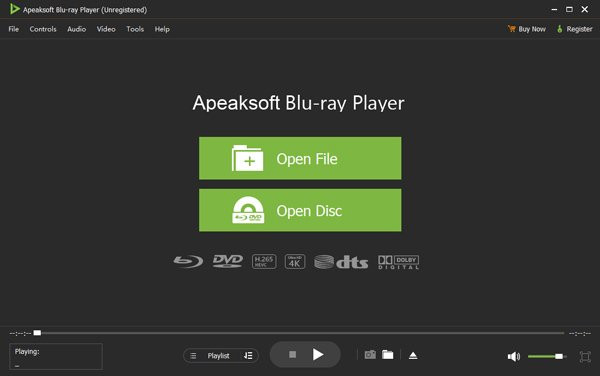Click the shopping cart icon

512,29
